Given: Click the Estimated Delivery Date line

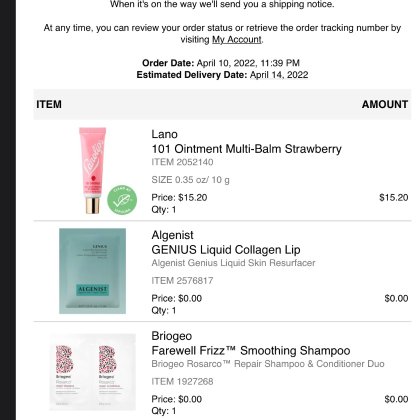Looking at the screenshot, I should [222, 75].
